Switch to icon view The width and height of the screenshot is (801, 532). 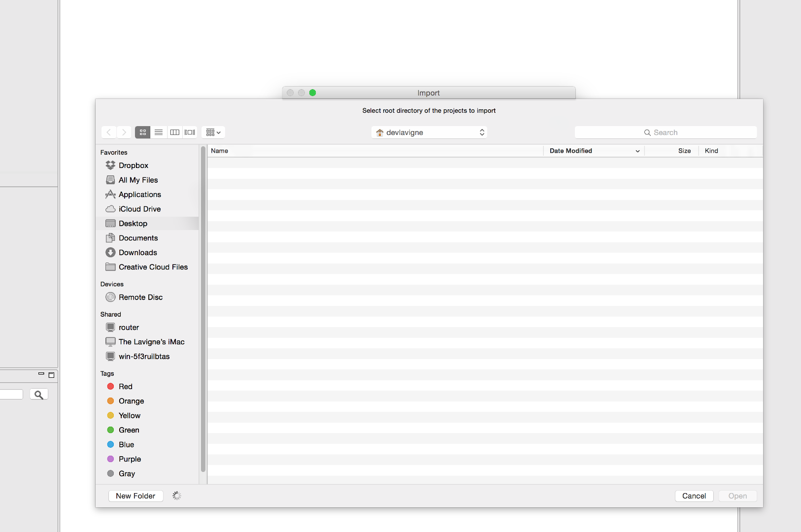tap(143, 133)
